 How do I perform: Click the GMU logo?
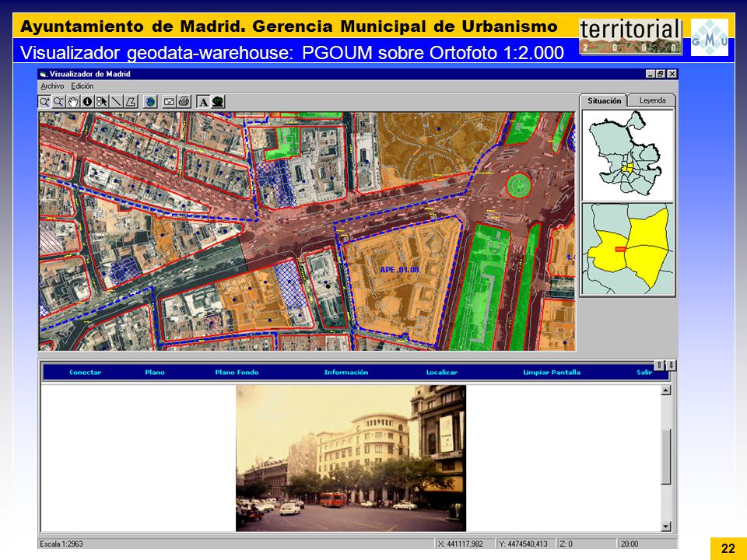[x=710, y=37]
